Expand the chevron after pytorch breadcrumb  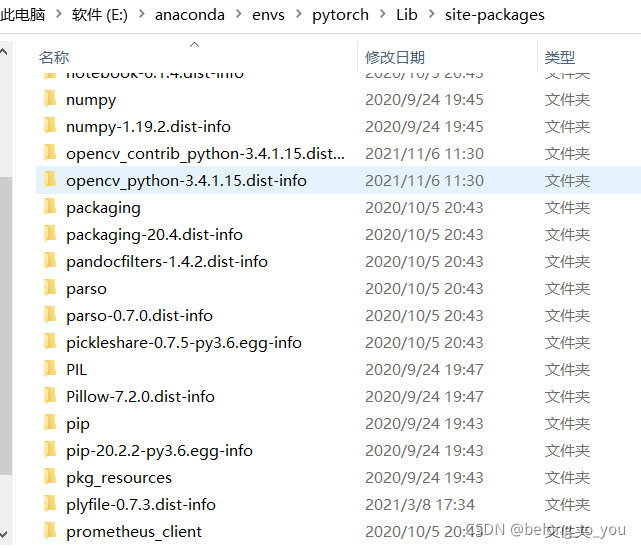tap(383, 14)
